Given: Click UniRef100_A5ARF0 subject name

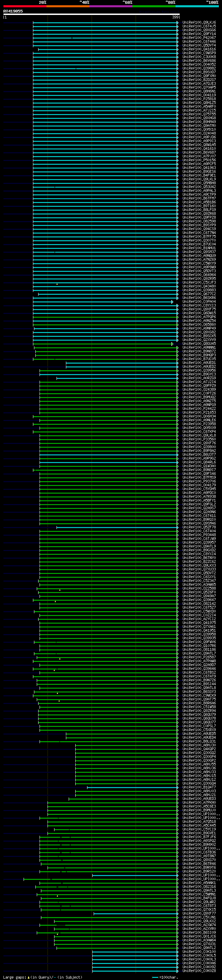Looking at the screenshot, I should click(x=199, y=106).
